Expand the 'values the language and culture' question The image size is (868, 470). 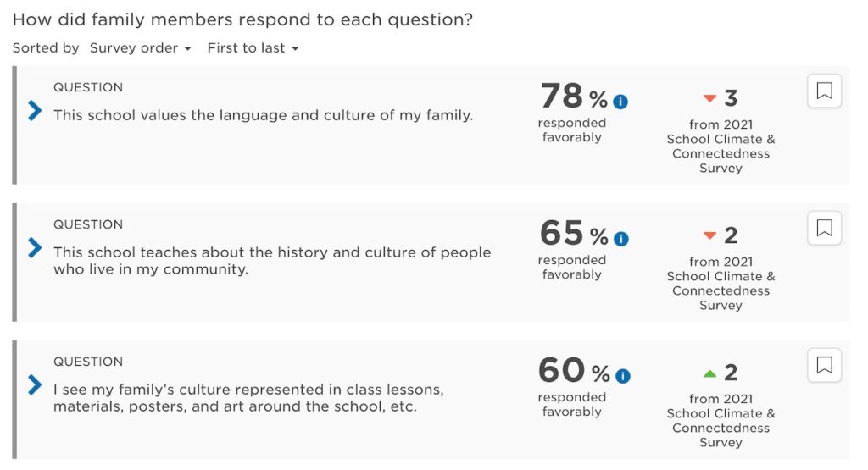(35, 110)
